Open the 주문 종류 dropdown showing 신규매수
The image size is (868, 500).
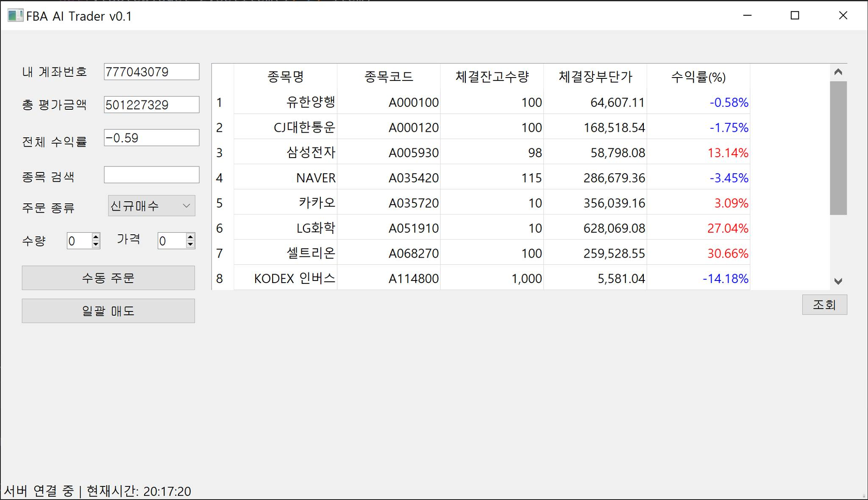click(x=152, y=206)
